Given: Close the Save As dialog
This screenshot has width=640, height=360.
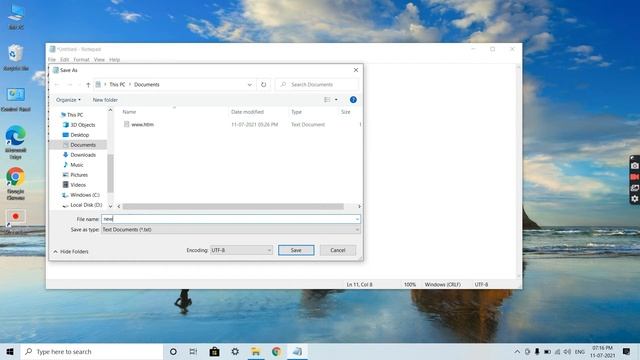Looking at the screenshot, I should pyautogui.click(x=356, y=70).
